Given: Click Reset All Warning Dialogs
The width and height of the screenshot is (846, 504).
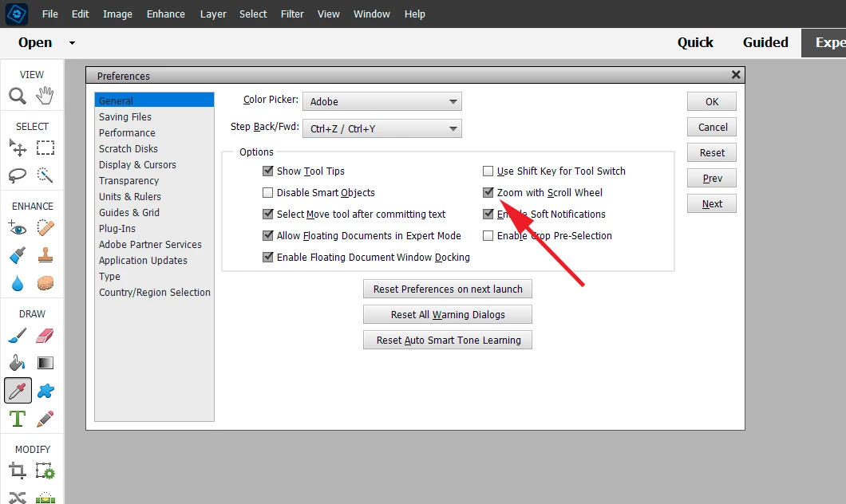Looking at the screenshot, I should (x=447, y=314).
